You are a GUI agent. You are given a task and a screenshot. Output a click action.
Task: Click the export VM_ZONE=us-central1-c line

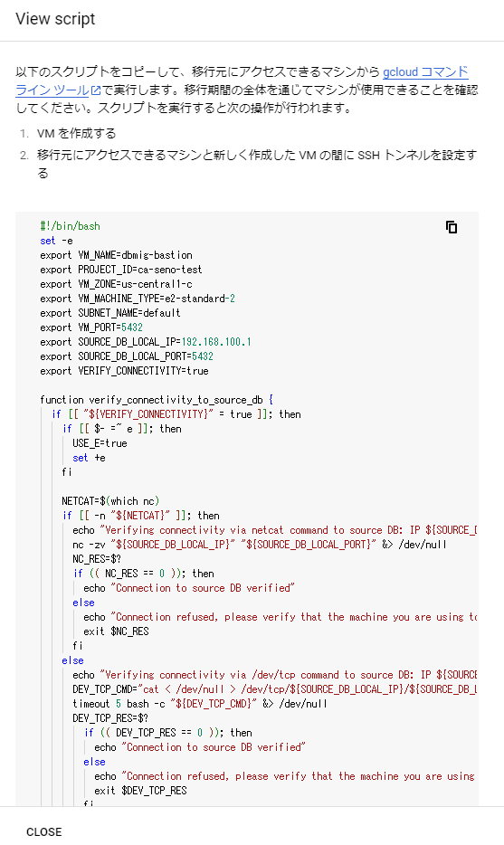click(116, 284)
